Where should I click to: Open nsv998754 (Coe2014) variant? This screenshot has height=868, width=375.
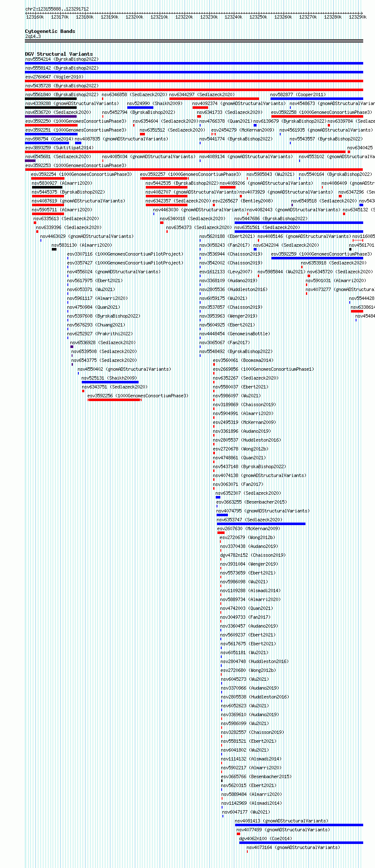tap(49, 139)
